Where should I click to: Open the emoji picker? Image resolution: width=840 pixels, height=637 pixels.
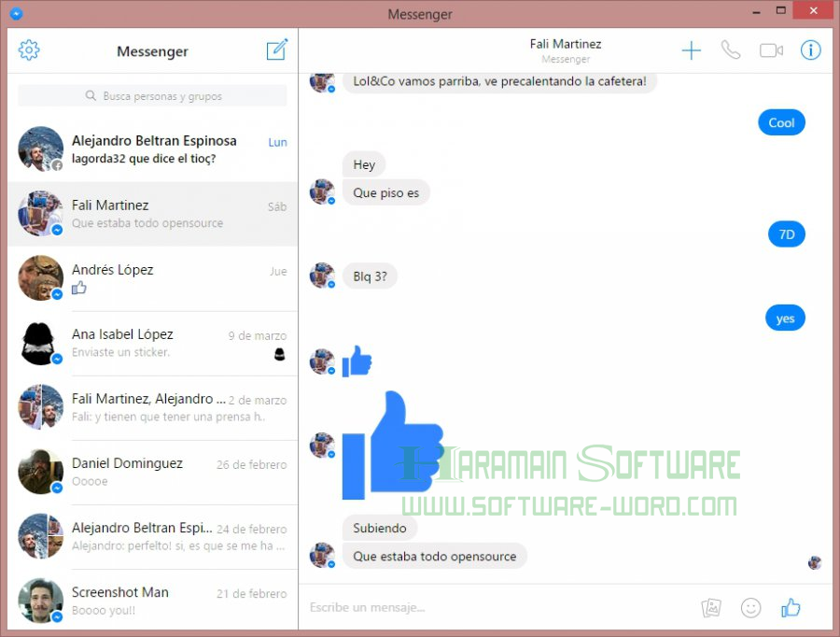click(x=750, y=607)
